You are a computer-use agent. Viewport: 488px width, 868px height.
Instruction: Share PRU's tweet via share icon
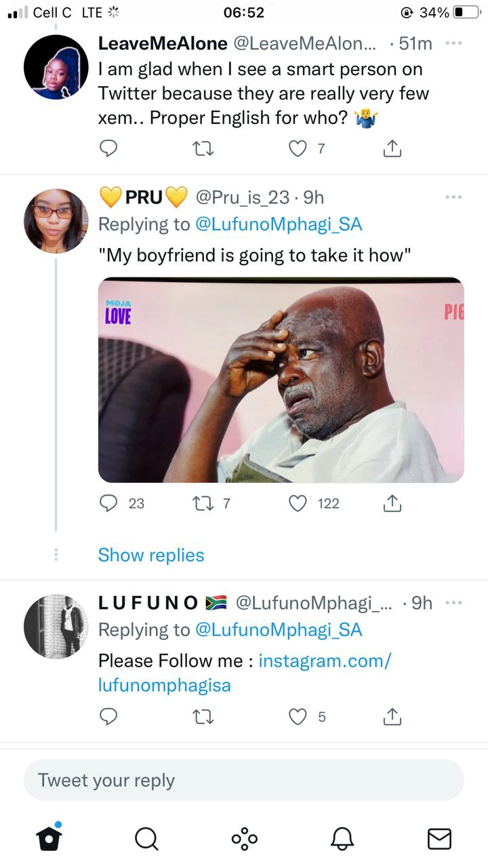pyautogui.click(x=392, y=503)
